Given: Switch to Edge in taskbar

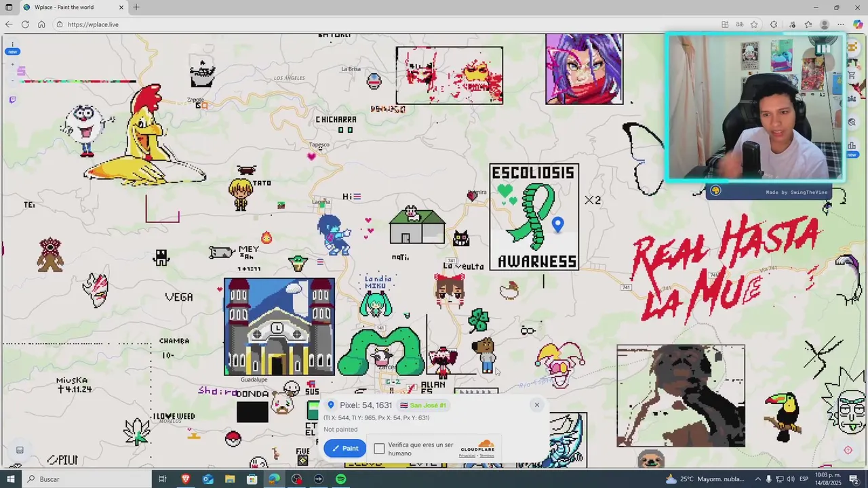Looking at the screenshot, I should point(274,479).
